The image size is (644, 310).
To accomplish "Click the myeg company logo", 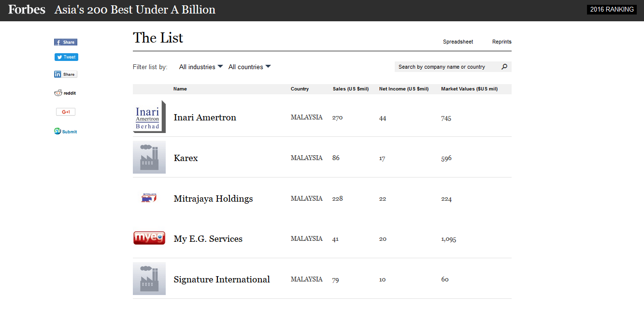I will (x=149, y=238).
